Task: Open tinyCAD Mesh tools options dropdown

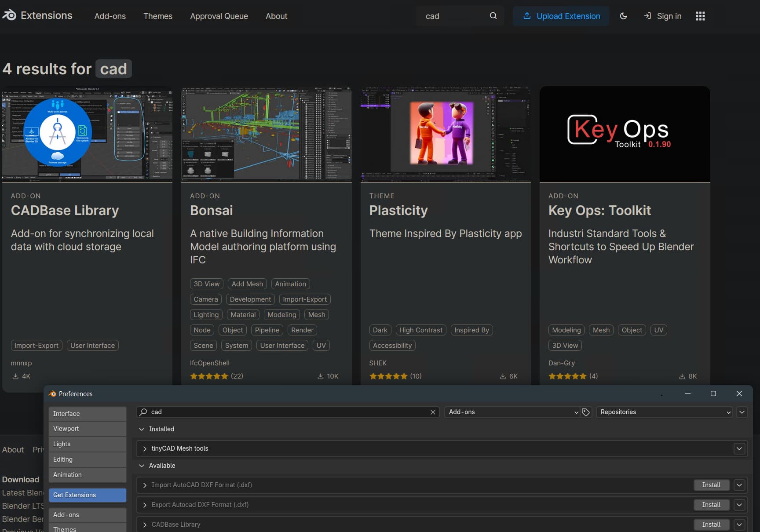Action: [739, 448]
